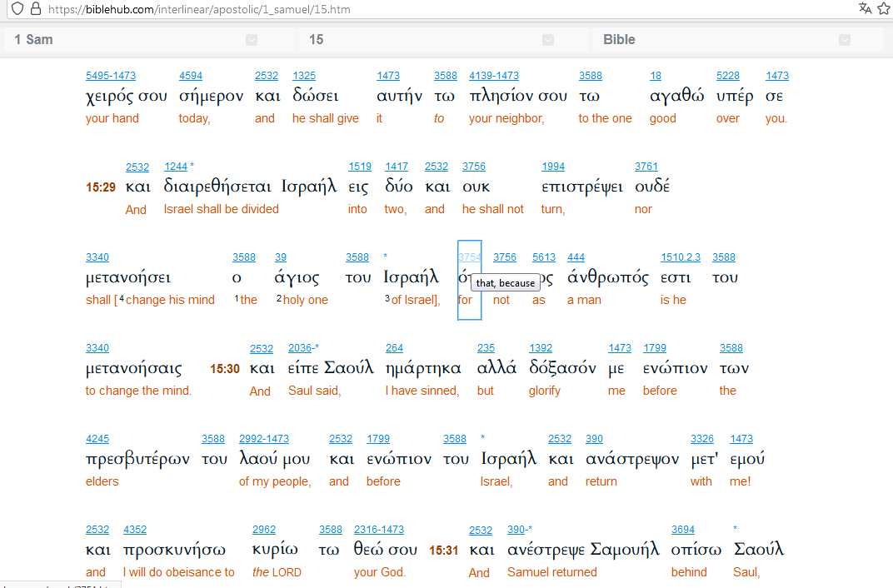The width and height of the screenshot is (893, 588).
Task: Open Strong's link 444 above άνθρωπός
Action: tap(576, 257)
